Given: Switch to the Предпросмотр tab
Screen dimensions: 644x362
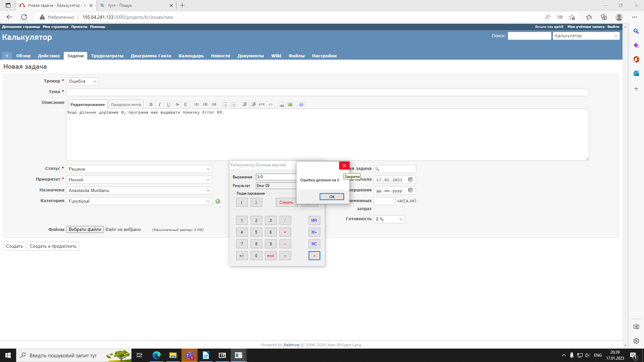Looking at the screenshot, I should click(126, 105).
